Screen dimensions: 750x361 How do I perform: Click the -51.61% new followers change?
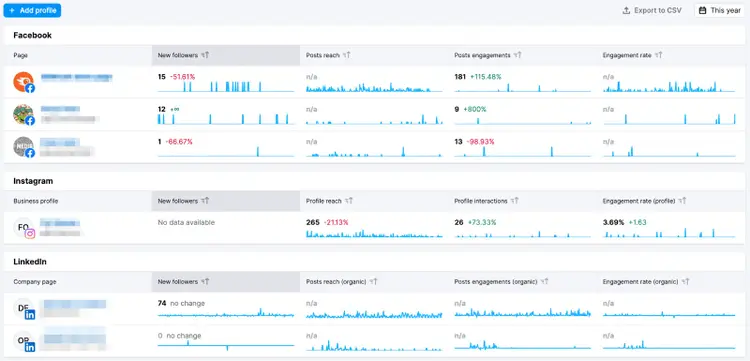[x=183, y=77]
